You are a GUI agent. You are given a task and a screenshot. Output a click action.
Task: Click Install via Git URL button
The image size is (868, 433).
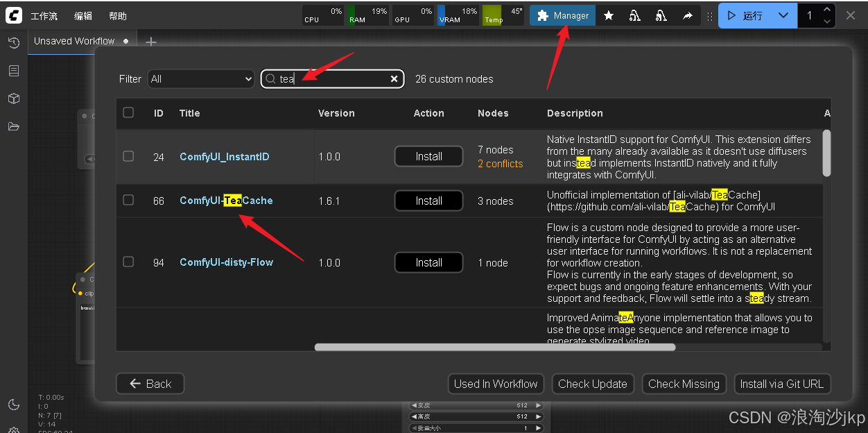782,384
